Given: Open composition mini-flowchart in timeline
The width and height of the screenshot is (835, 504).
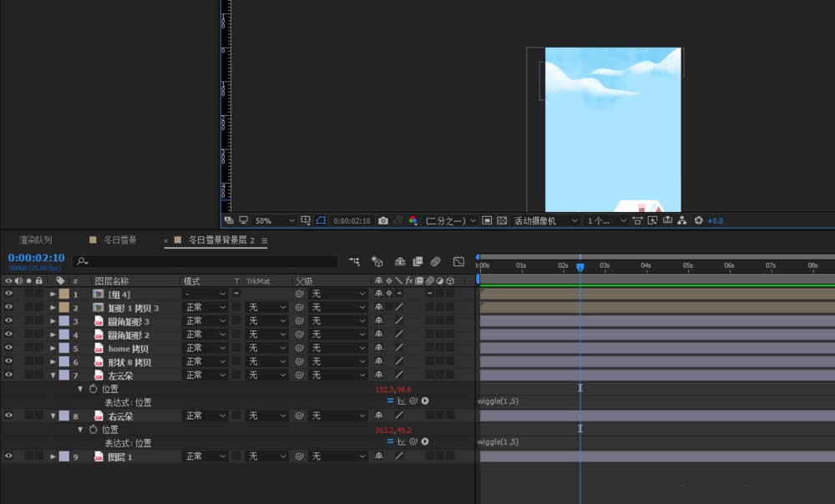Looking at the screenshot, I should click(354, 261).
